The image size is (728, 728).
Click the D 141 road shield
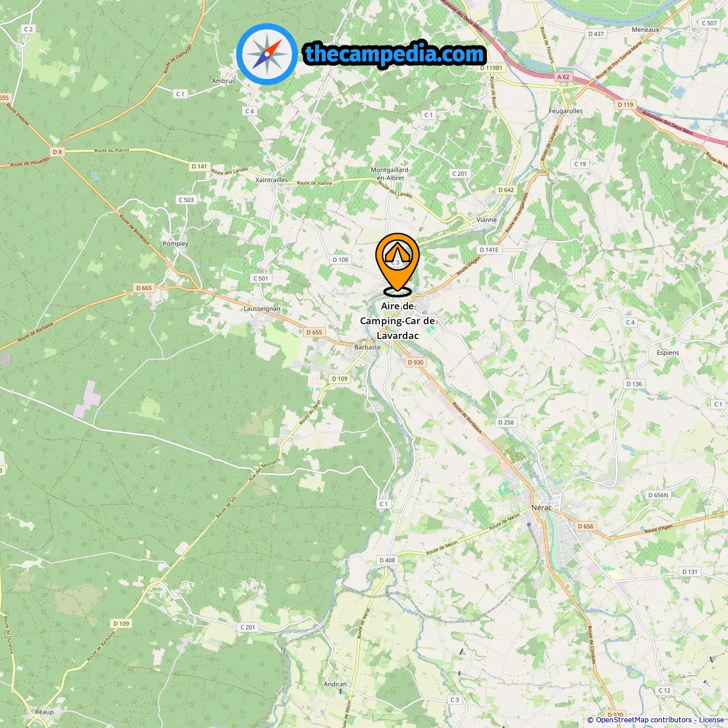199,166
